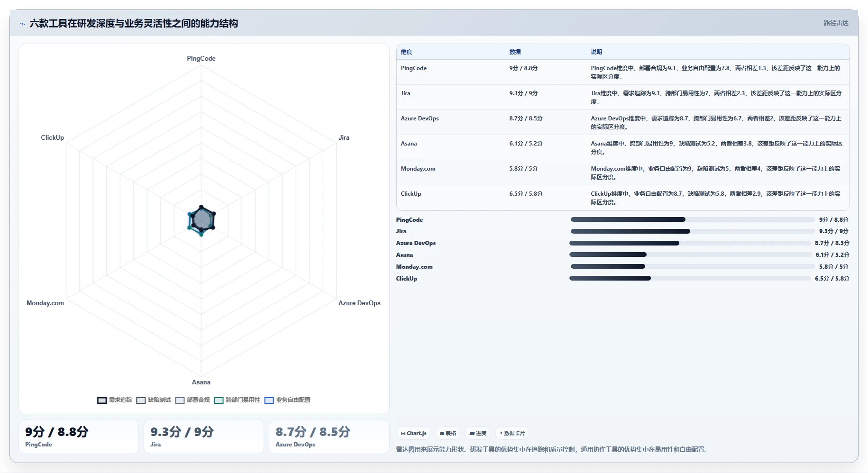Click the Monday.com progress bar
The image size is (868, 473).
(693, 266)
